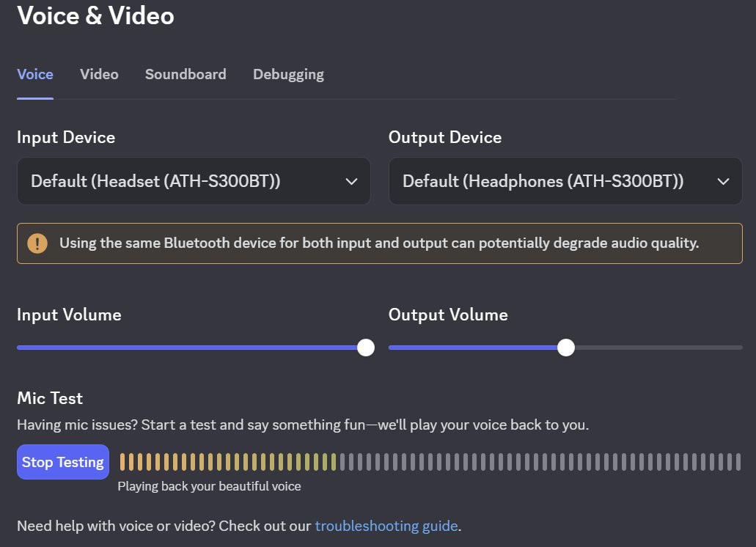
Task: Switch to the Voice tab
Action: click(x=35, y=74)
